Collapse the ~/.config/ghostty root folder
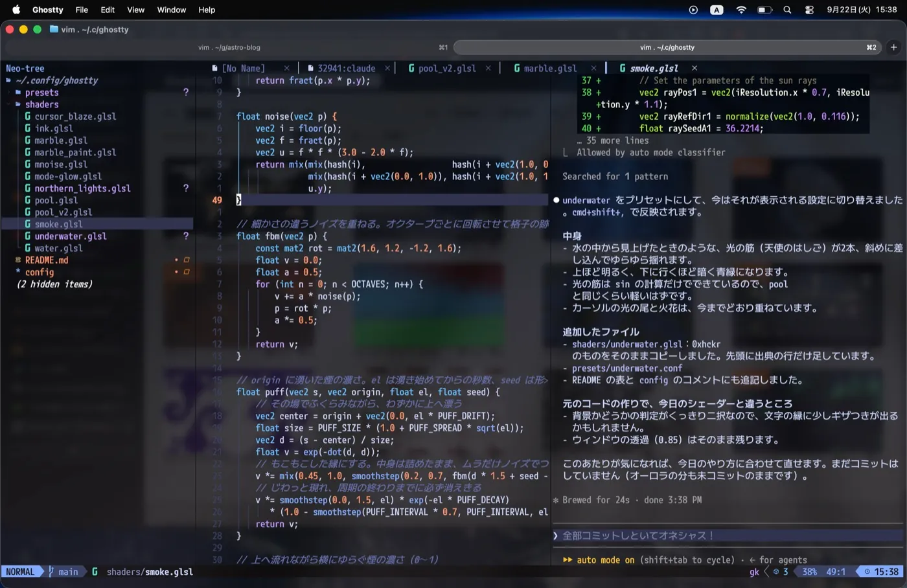The image size is (907, 588). coord(57,80)
